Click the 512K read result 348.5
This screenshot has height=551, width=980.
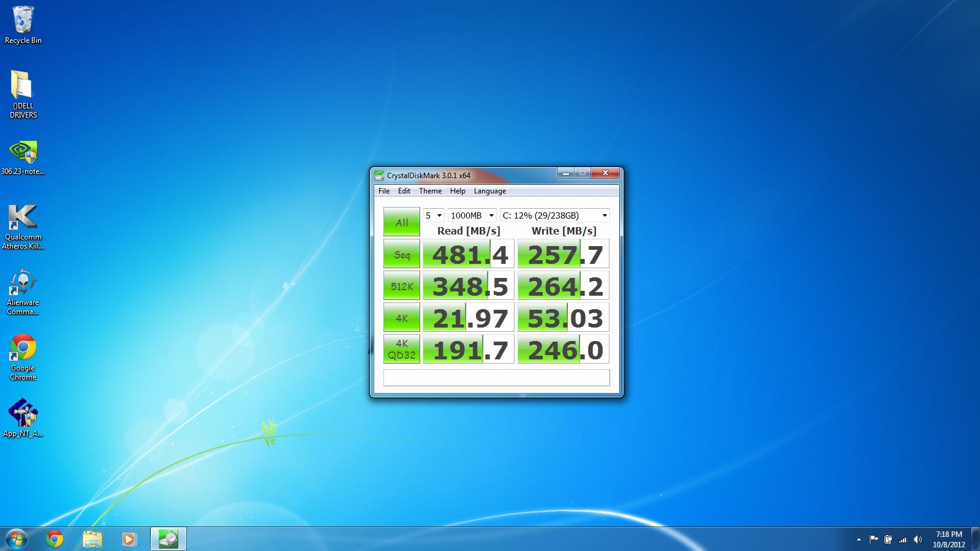point(469,286)
